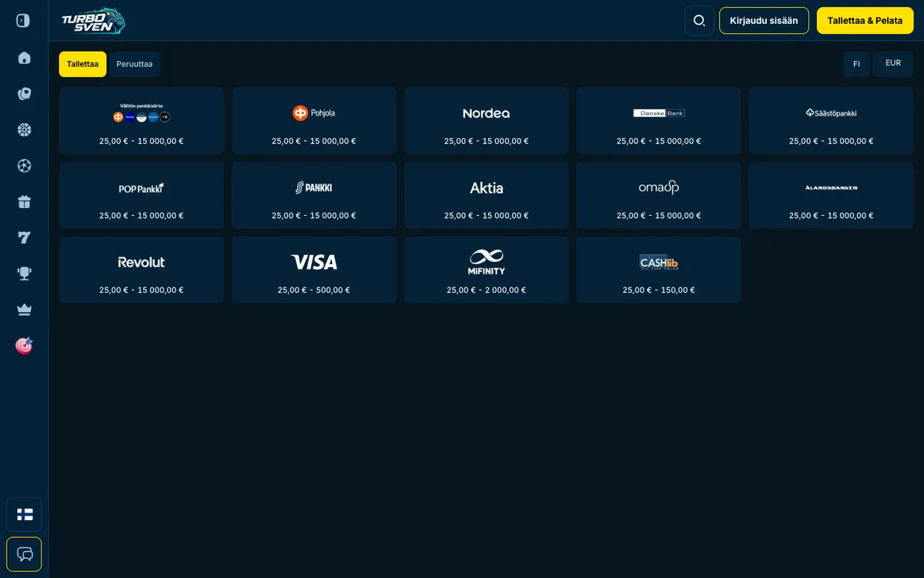Click the "25,00 € - 150,00 €" limit text
Image resolution: width=924 pixels, height=578 pixels.
658,291
